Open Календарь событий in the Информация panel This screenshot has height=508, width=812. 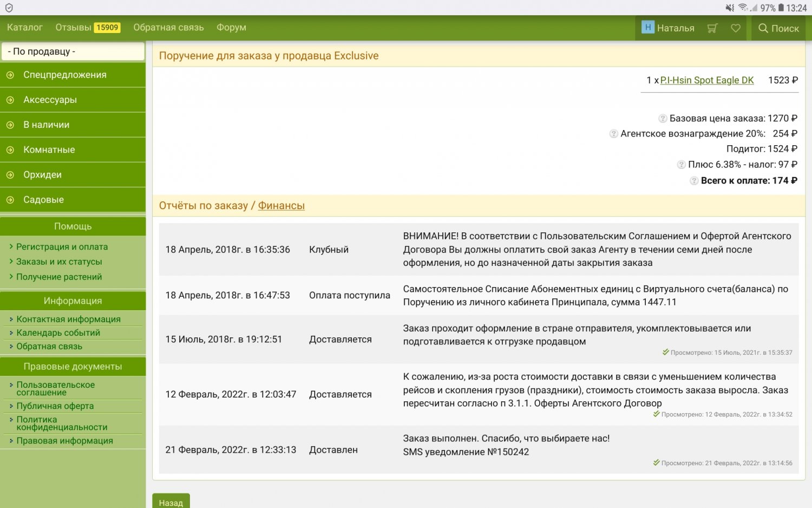58,333
